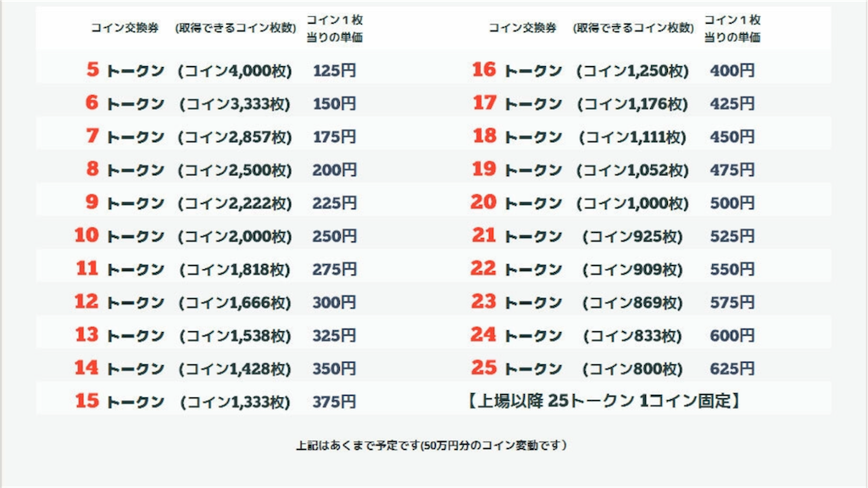Select the red number 21 token entry

point(484,236)
